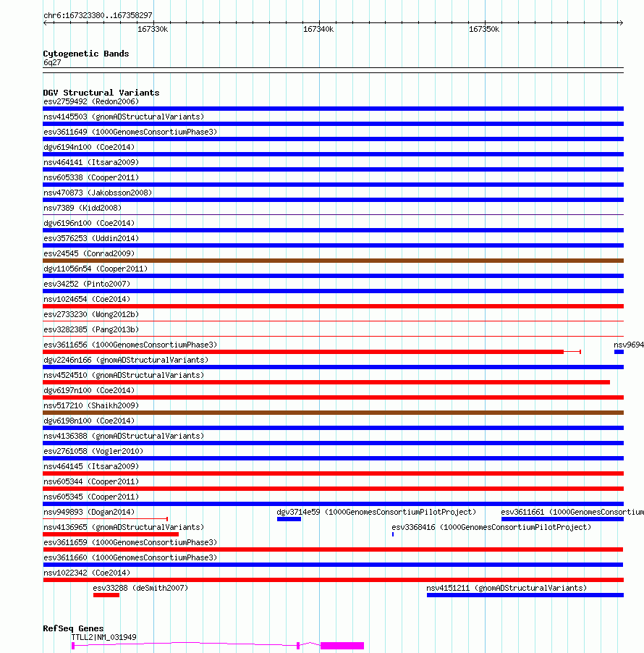
Task: Open esv3368416 (1000GenomesConsortiumPilotProject) label
Action: click(491, 527)
